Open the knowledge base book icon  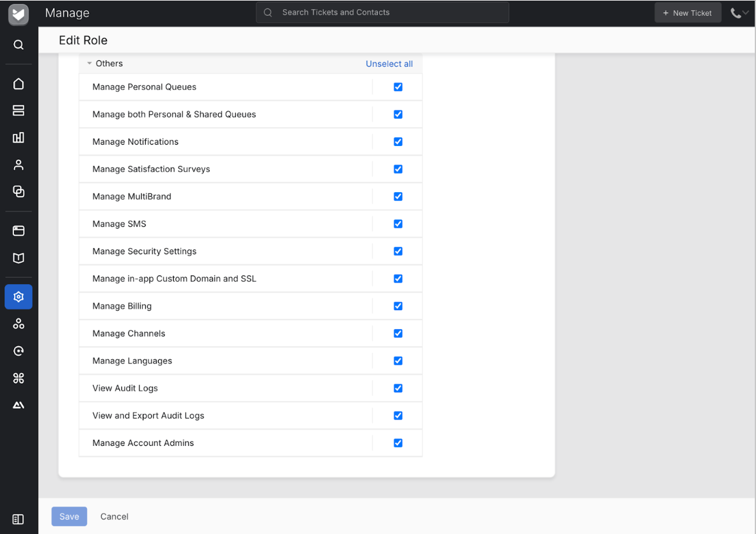(x=18, y=258)
